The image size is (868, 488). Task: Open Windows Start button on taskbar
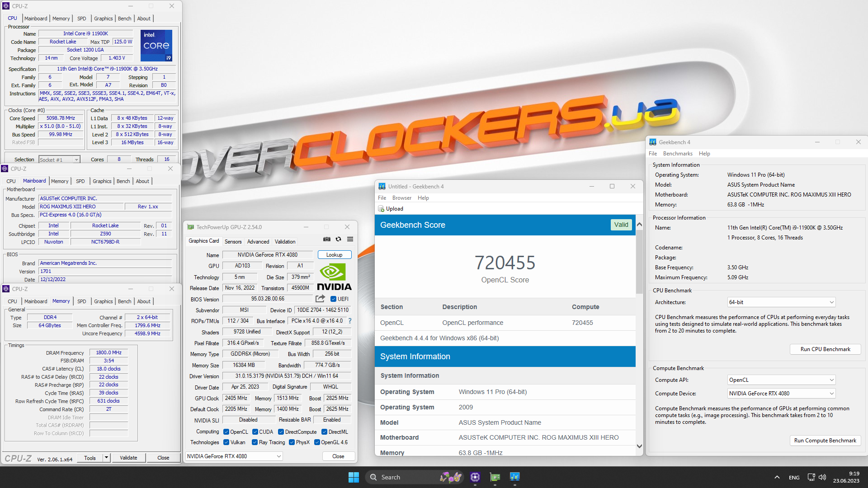(354, 477)
